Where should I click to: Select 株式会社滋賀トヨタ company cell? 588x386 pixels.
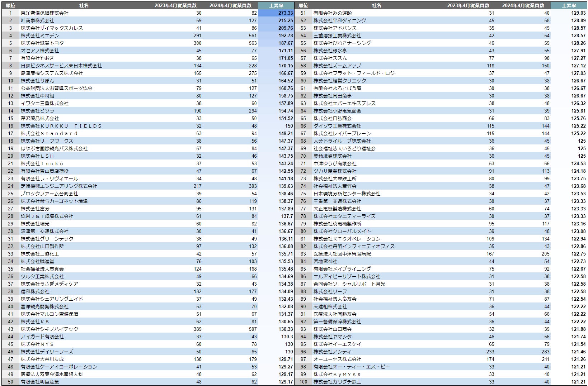pyautogui.click(x=42, y=43)
